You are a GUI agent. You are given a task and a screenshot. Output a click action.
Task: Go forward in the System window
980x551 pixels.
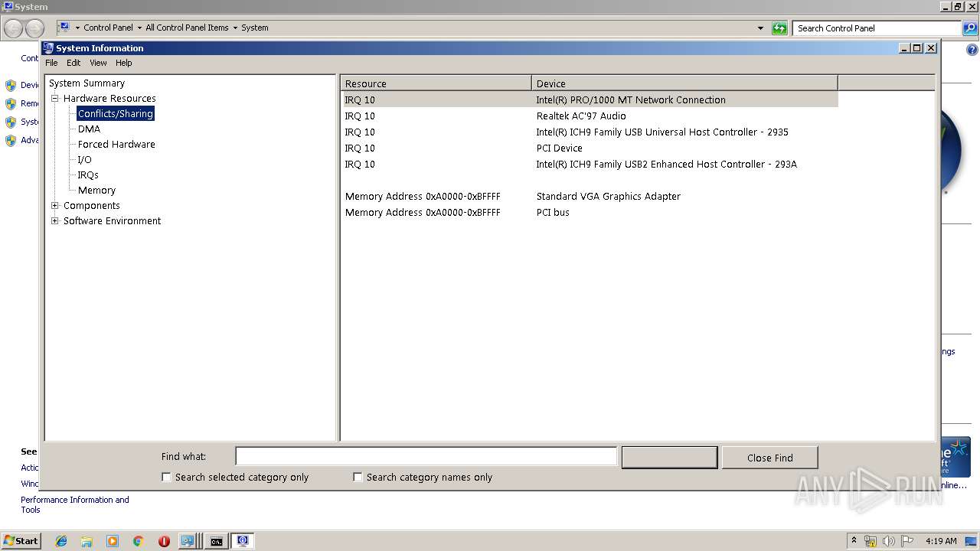tap(35, 29)
